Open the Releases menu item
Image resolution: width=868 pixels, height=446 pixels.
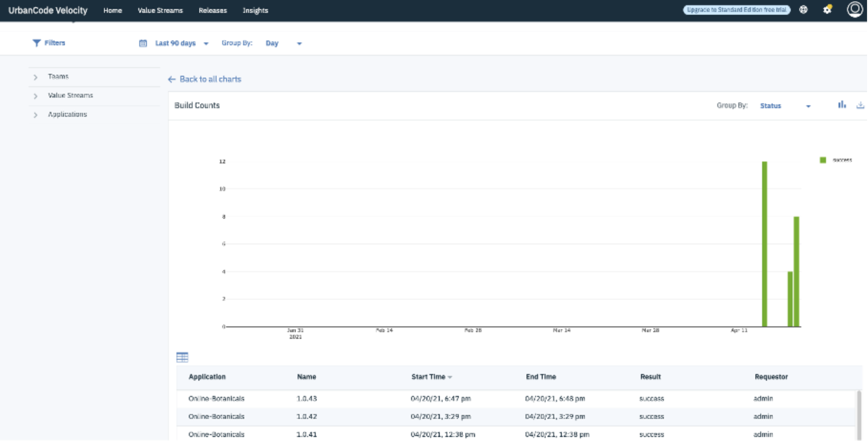tap(213, 10)
